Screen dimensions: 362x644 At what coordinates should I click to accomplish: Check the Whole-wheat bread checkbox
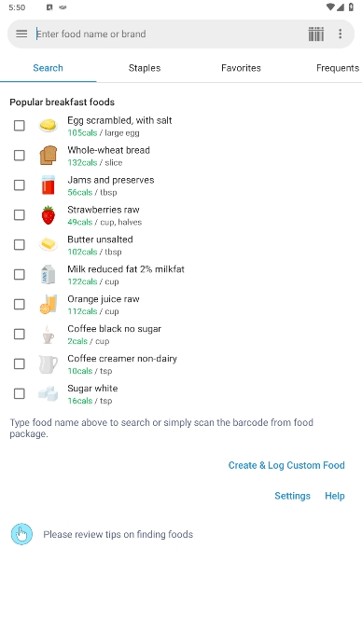pyautogui.click(x=20, y=156)
